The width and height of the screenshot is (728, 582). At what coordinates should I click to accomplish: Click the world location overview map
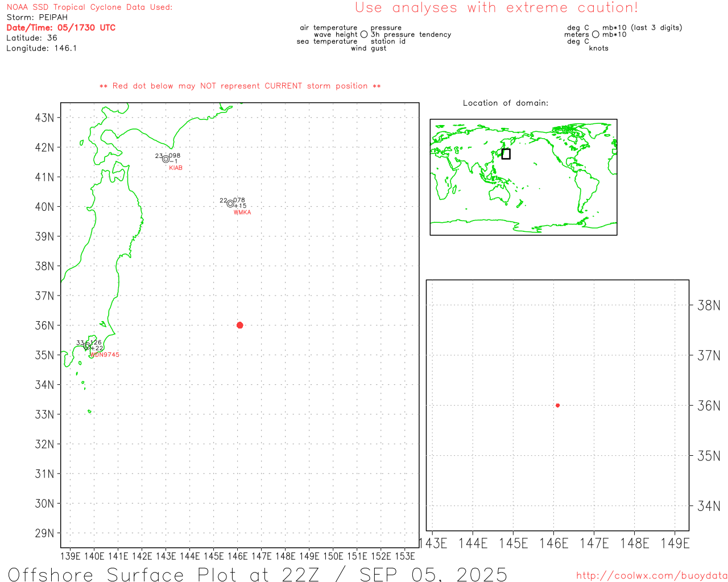523,177
